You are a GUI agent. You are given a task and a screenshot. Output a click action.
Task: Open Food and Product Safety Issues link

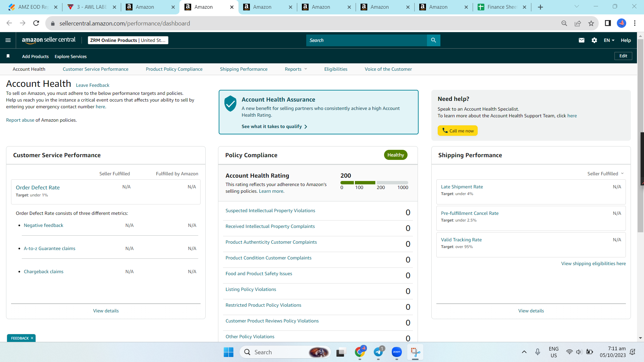(259, 274)
